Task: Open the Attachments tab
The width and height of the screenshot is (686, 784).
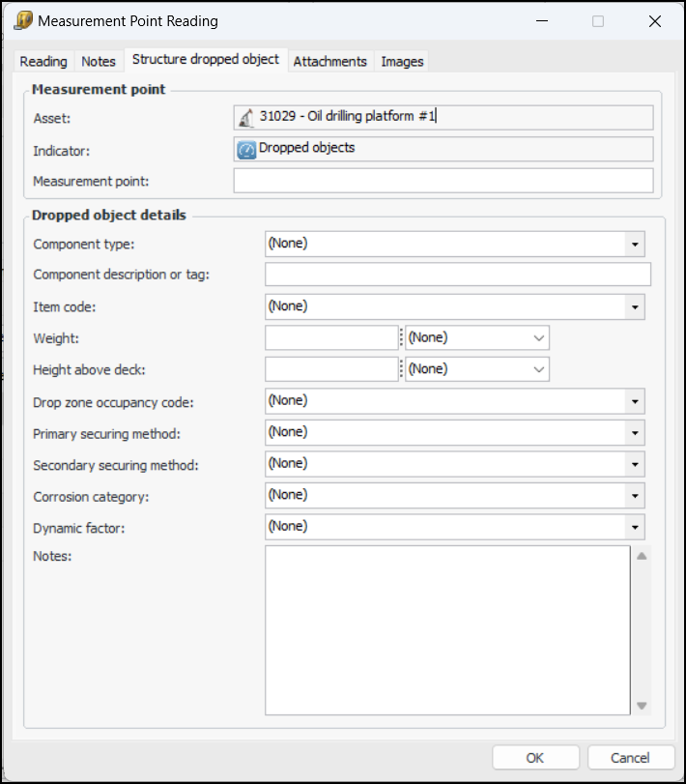Action: pos(329,61)
